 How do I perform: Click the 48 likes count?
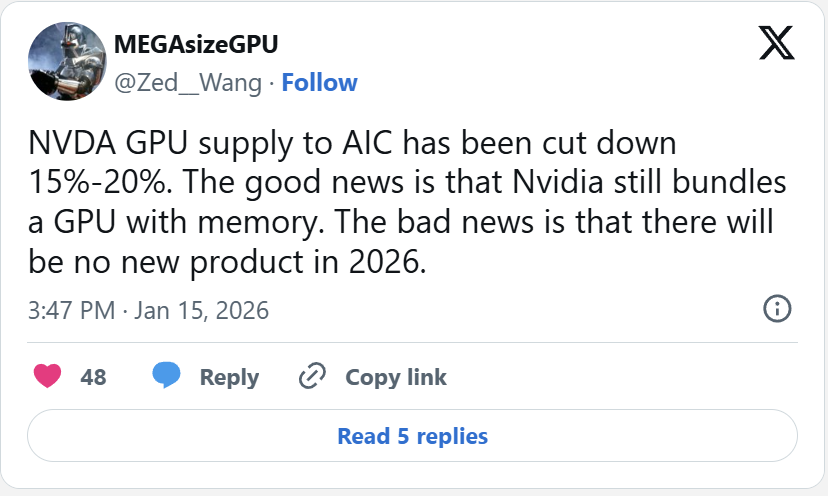[93, 377]
